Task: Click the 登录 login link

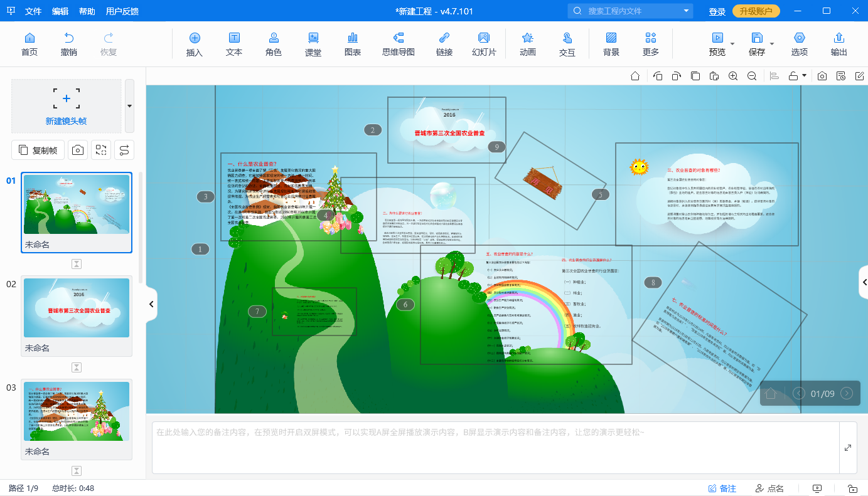Action: (717, 11)
